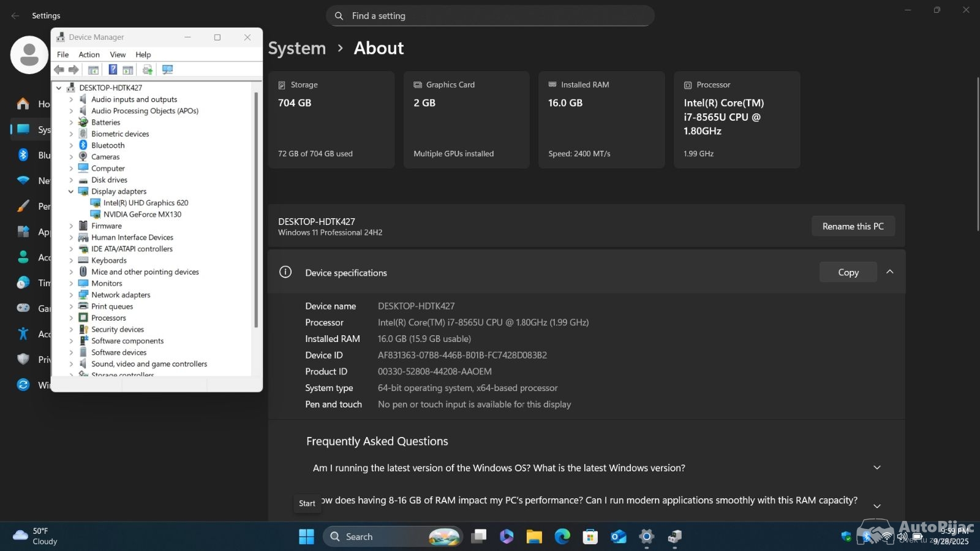
Task: Click Scan for hardware changes toolbar icon
Action: (x=167, y=70)
